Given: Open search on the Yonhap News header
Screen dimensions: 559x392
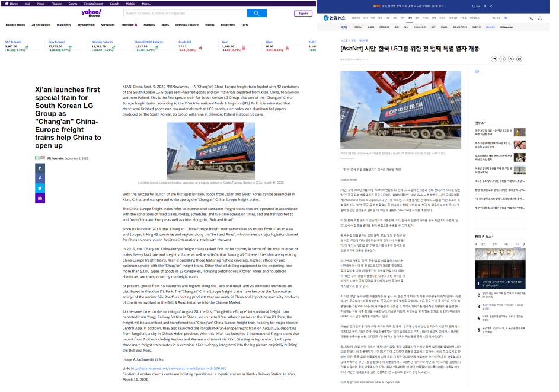Looking at the screenshot, I should click(x=531, y=18).
